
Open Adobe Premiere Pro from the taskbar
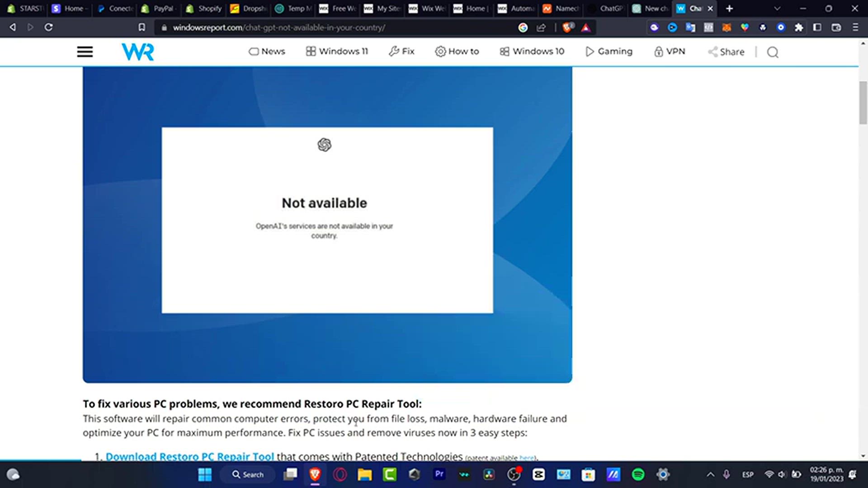click(x=439, y=474)
